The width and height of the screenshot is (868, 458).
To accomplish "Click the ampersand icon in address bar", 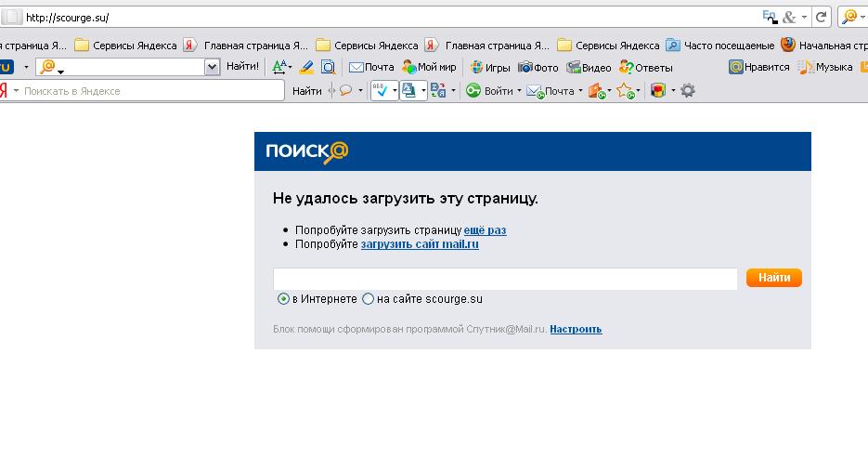I will [789, 17].
